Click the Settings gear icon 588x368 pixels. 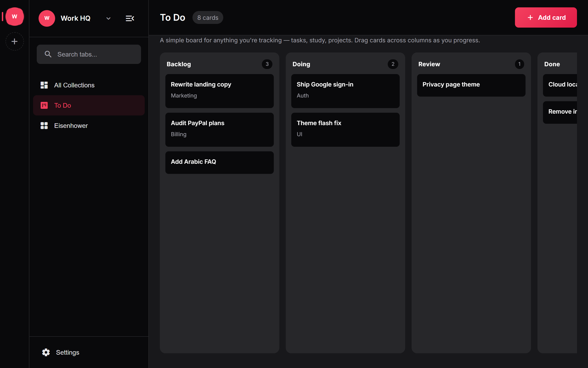[x=46, y=352]
